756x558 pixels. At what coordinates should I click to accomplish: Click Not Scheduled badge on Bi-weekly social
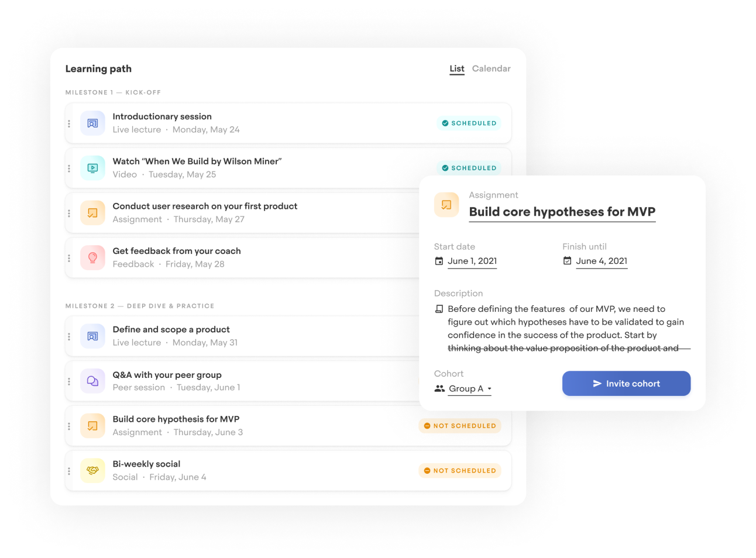(x=460, y=470)
